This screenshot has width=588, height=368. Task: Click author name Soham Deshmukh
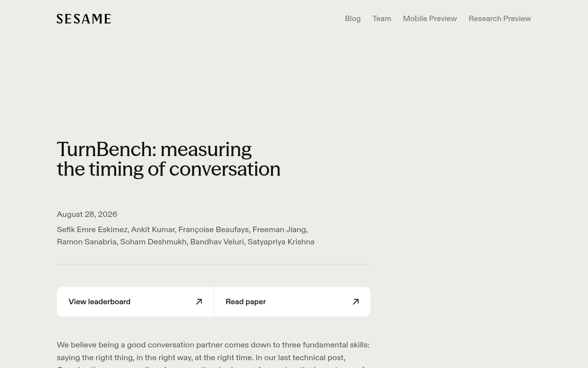[x=153, y=242]
